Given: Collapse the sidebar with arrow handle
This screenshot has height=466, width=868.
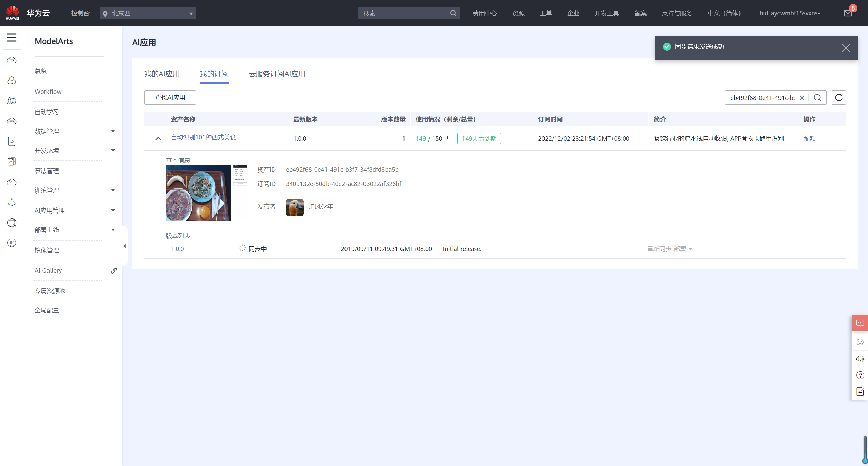Looking at the screenshot, I should click(x=125, y=246).
